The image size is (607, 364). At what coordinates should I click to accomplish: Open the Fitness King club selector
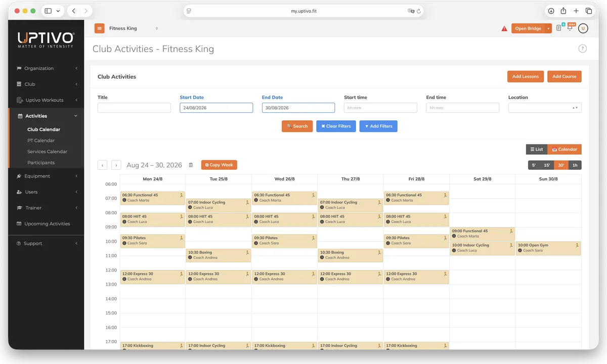[133, 28]
